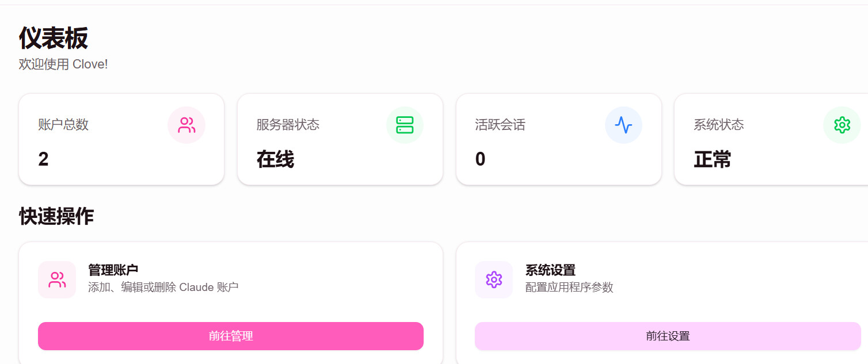This screenshot has height=364, width=868.
Task: Click the 系统设置 card title
Action: [x=550, y=270]
